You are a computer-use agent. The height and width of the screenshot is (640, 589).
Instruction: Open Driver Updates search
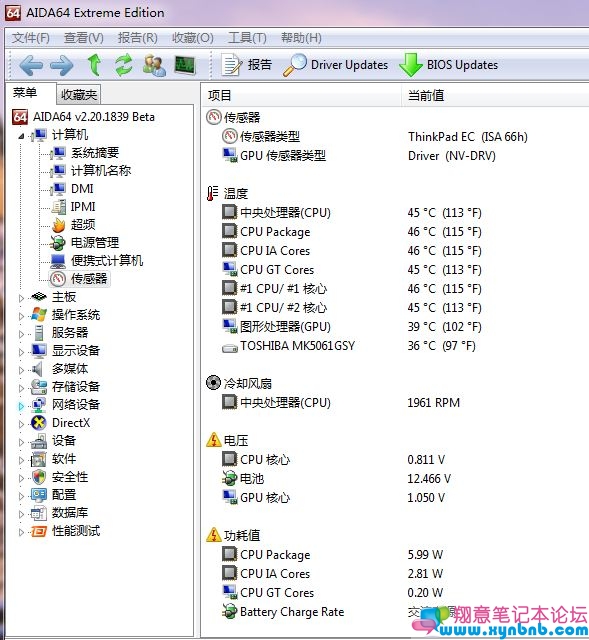[x=336, y=65]
